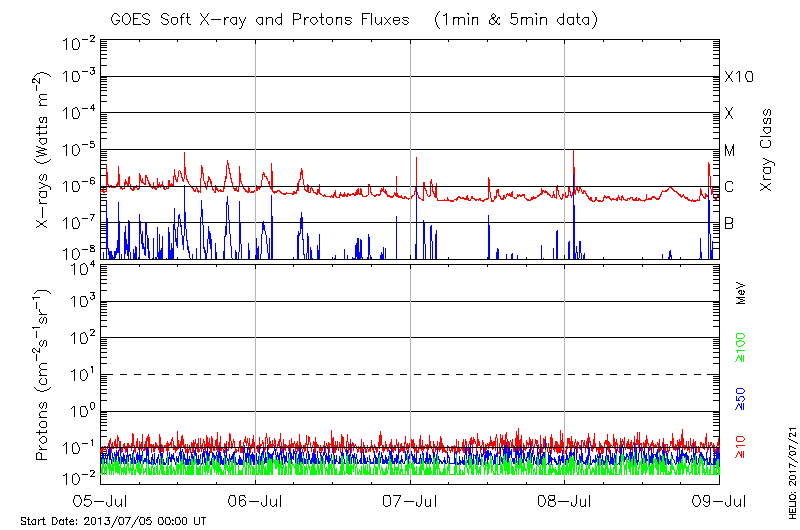Click the Xray Class vertical label
Screen dimensions: 800x530
click(x=767, y=150)
